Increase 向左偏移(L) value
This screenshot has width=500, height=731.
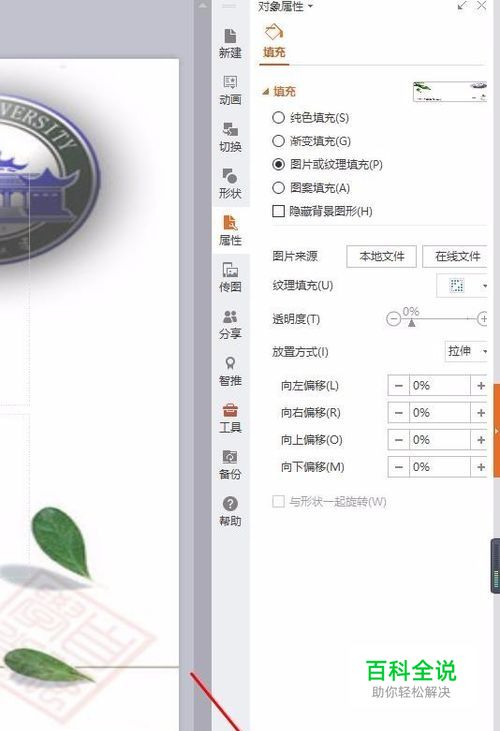480,386
